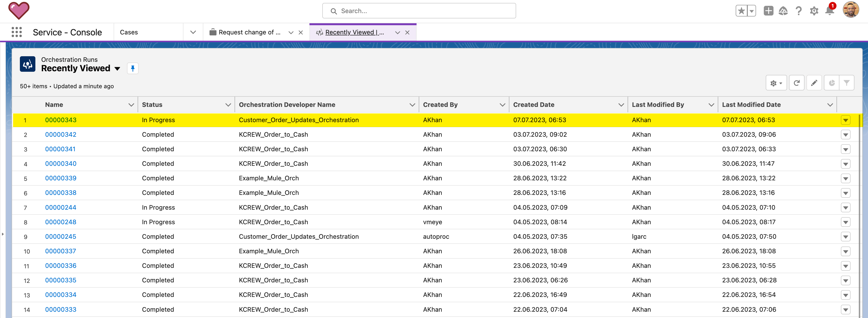868x318 pixels.
Task: Sort by Created Date column header
Action: tap(534, 105)
